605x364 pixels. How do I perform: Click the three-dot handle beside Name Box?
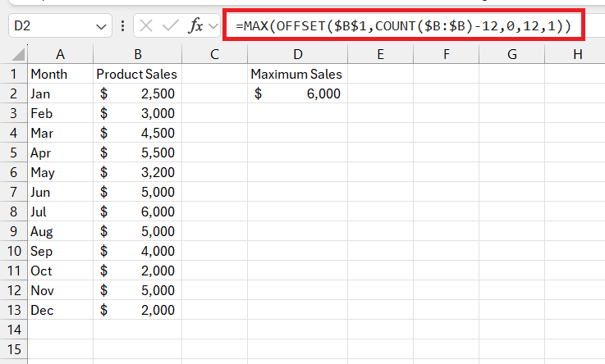tap(122, 25)
